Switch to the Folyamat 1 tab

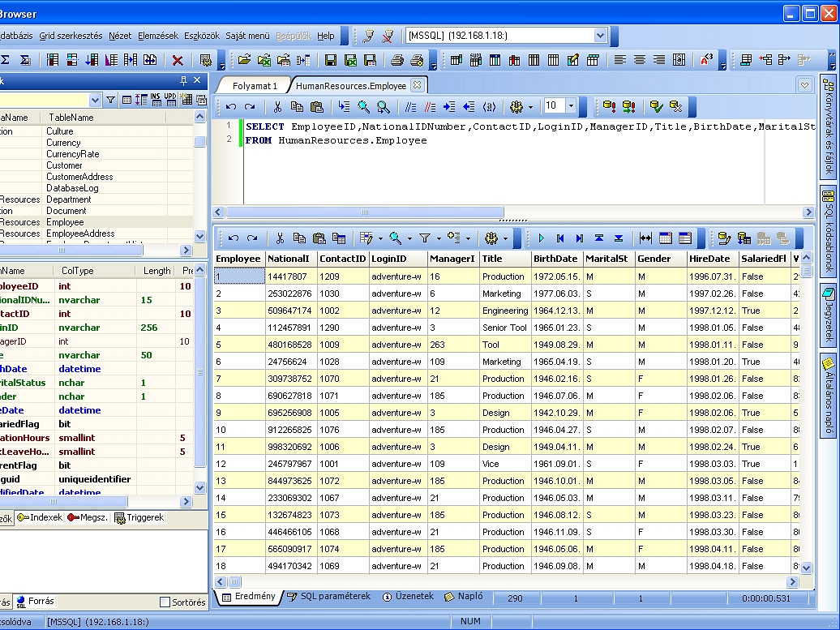[255, 85]
